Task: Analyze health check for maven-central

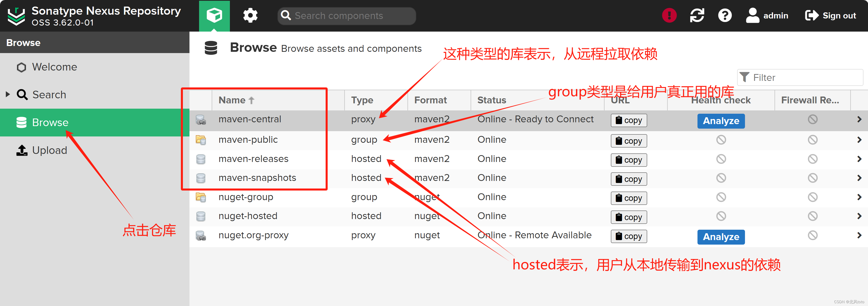Action: coord(721,121)
